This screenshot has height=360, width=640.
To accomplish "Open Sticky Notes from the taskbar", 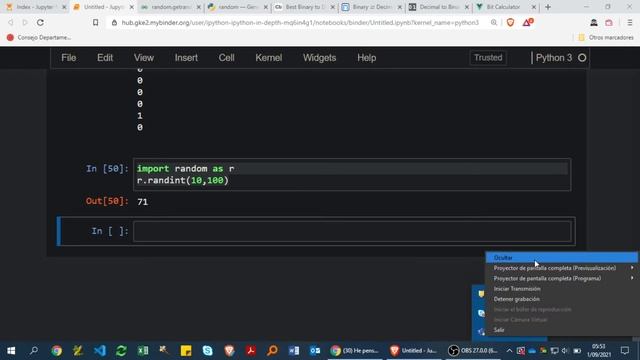I will pyautogui.click(x=186, y=351).
